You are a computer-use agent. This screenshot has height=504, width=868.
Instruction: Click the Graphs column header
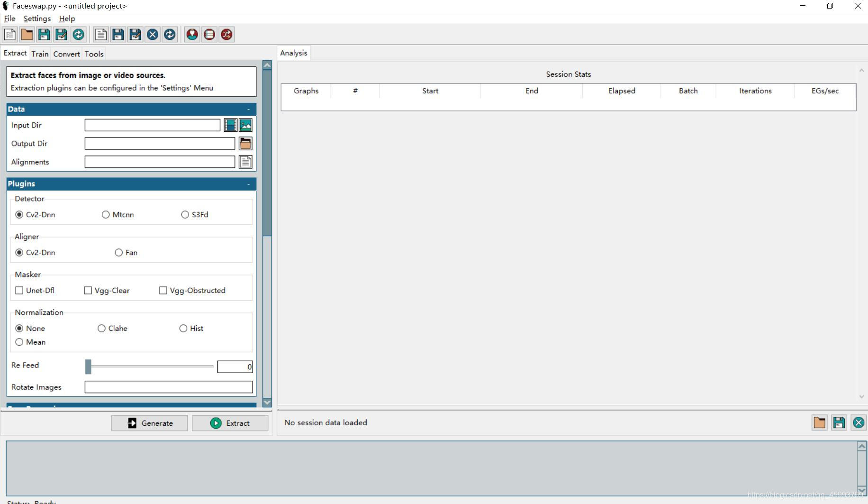tap(306, 91)
